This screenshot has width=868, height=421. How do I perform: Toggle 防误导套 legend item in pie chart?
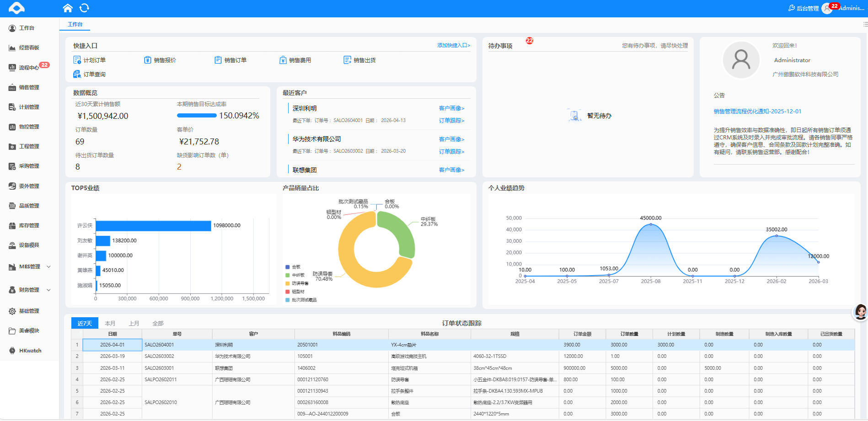(297, 283)
